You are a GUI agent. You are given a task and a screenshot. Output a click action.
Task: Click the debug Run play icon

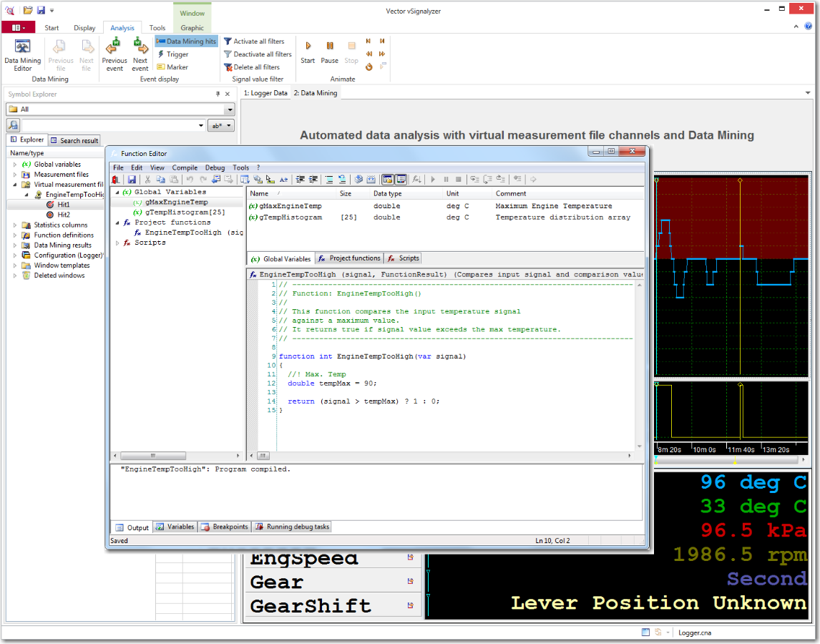(x=432, y=180)
